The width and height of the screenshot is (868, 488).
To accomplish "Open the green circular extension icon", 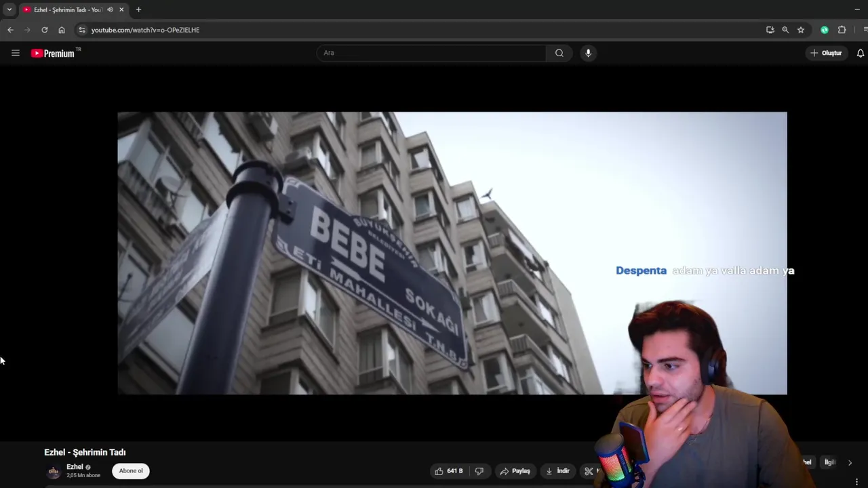I will click(x=825, y=30).
